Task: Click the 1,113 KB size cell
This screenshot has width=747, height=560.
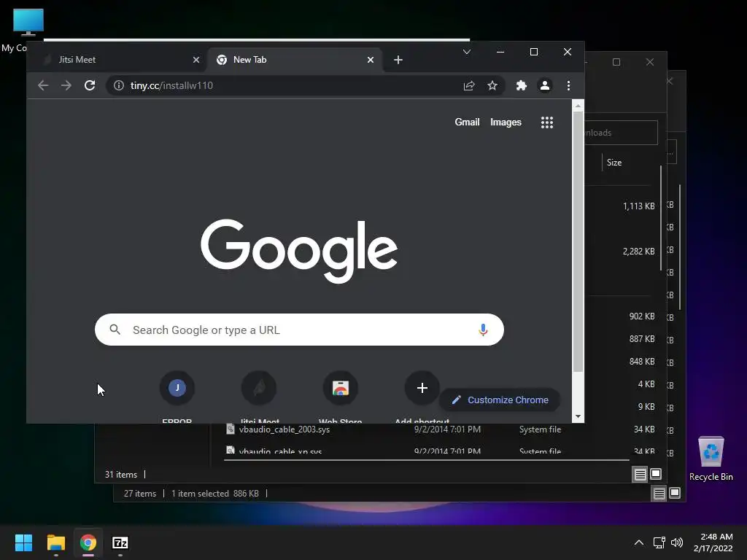Action: point(638,206)
